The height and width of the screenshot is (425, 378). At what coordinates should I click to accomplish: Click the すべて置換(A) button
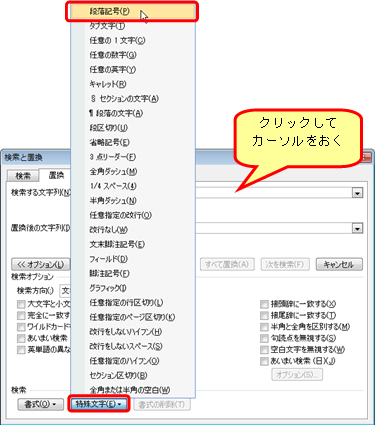click(227, 264)
